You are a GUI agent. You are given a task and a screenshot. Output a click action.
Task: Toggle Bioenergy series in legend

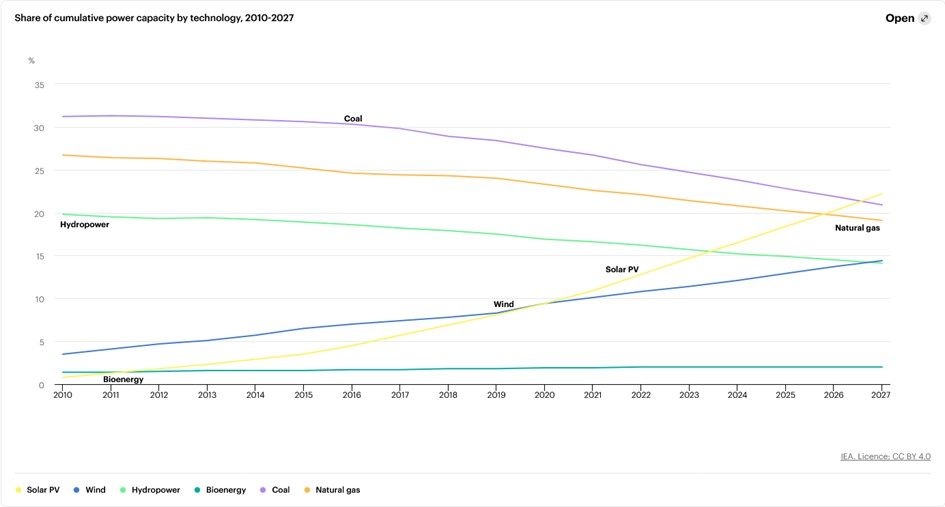220,490
